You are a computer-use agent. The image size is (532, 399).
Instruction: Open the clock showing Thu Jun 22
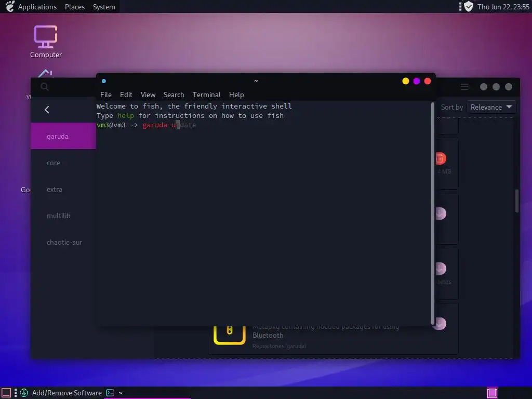pos(503,7)
